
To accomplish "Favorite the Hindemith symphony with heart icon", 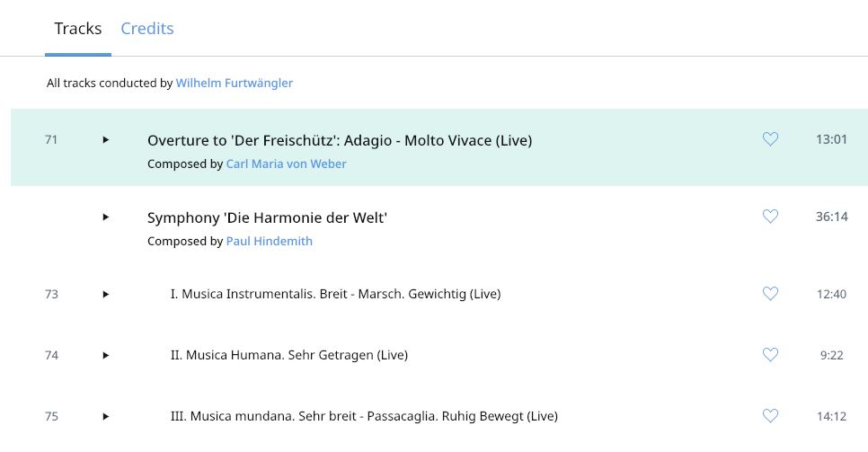I will (x=771, y=216).
